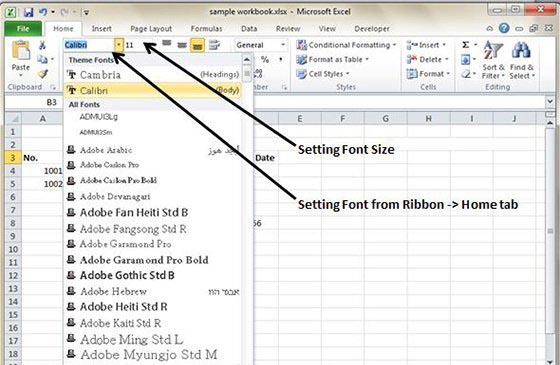
Task: Choose the Adobe Caslon Pro font
Action: point(153,165)
